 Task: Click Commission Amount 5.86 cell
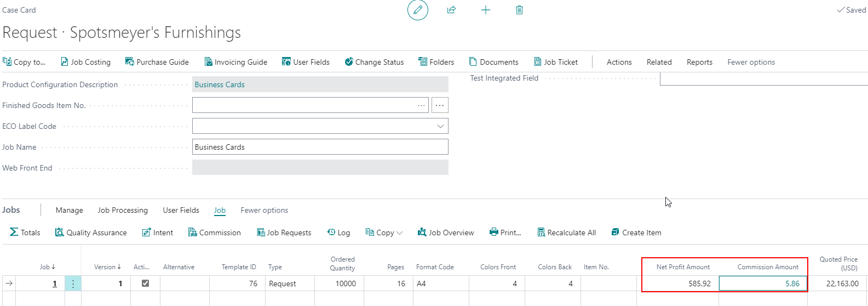(x=763, y=284)
